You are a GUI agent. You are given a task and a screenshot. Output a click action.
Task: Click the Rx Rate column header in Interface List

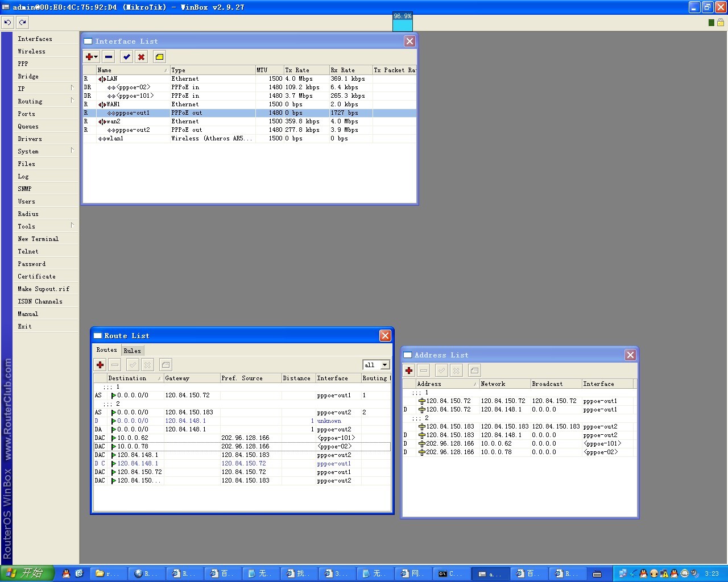click(350, 70)
